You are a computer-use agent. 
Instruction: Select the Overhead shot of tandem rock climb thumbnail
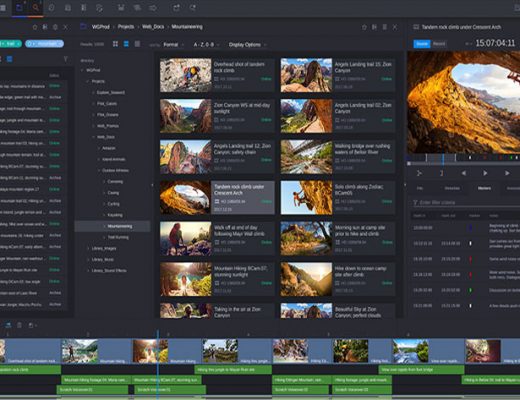pyautogui.click(x=186, y=75)
